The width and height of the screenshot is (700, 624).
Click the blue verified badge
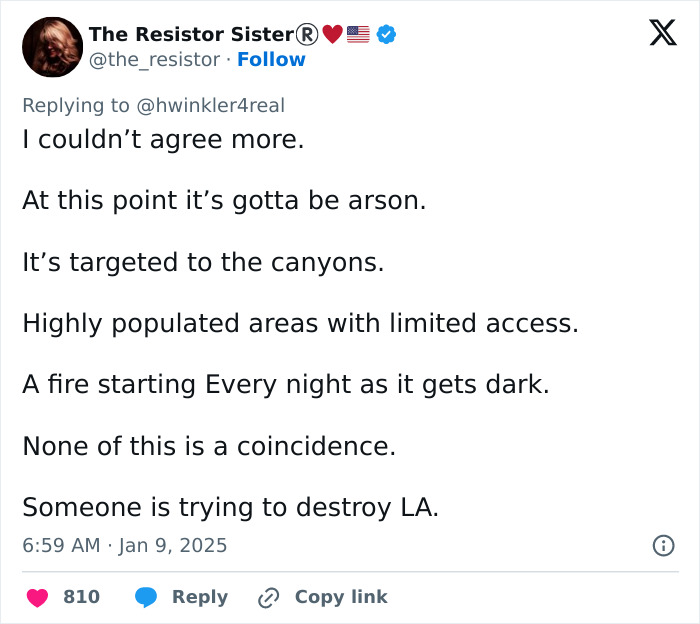tap(386, 34)
